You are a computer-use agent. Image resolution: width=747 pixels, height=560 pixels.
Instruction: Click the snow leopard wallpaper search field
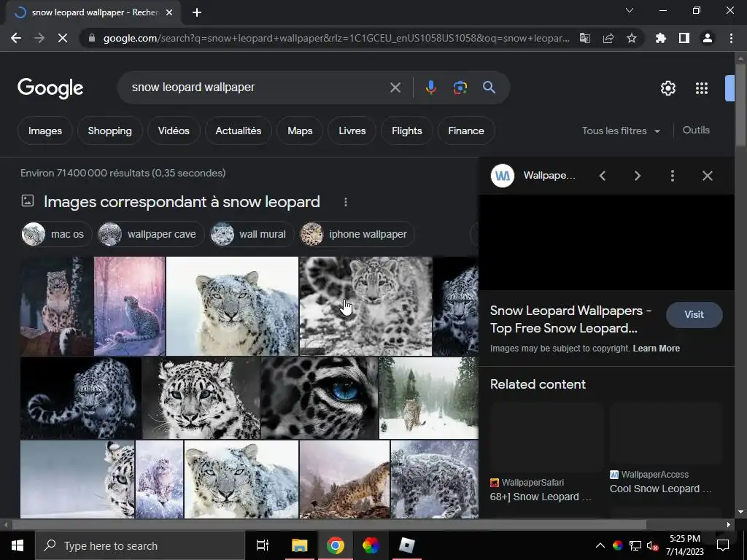(x=258, y=87)
